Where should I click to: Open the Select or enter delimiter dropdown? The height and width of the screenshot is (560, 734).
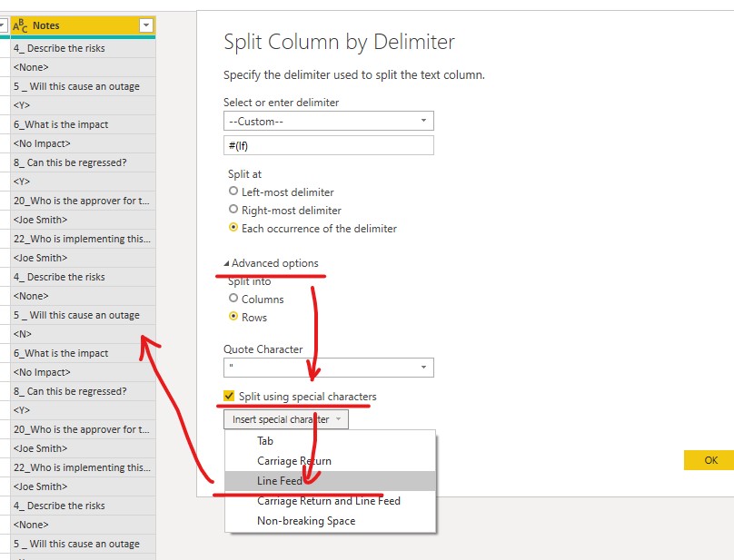[x=329, y=121]
